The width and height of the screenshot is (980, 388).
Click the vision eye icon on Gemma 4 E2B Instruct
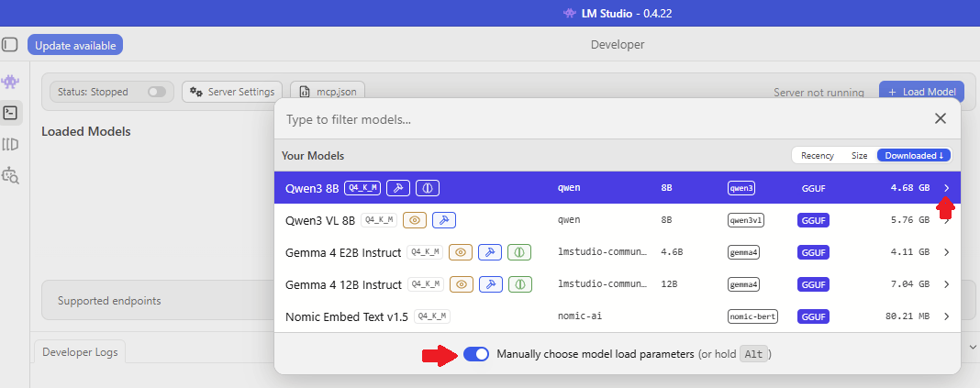461,252
